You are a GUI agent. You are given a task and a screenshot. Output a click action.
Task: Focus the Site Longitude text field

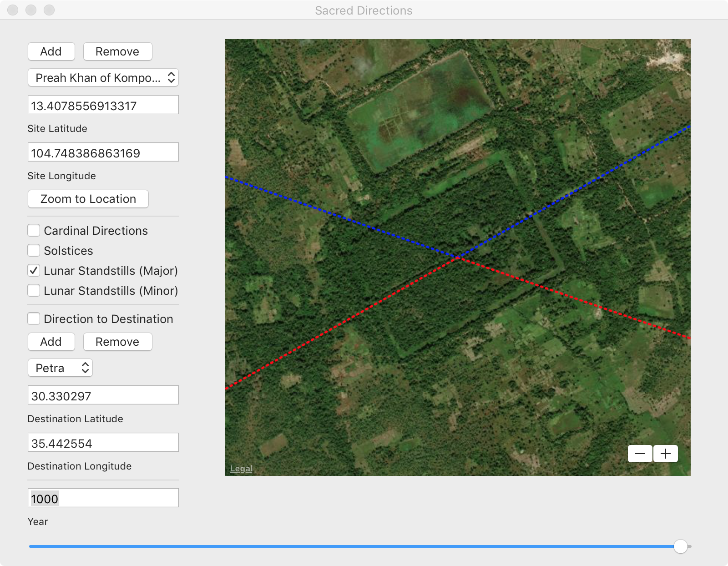point(103,153)
